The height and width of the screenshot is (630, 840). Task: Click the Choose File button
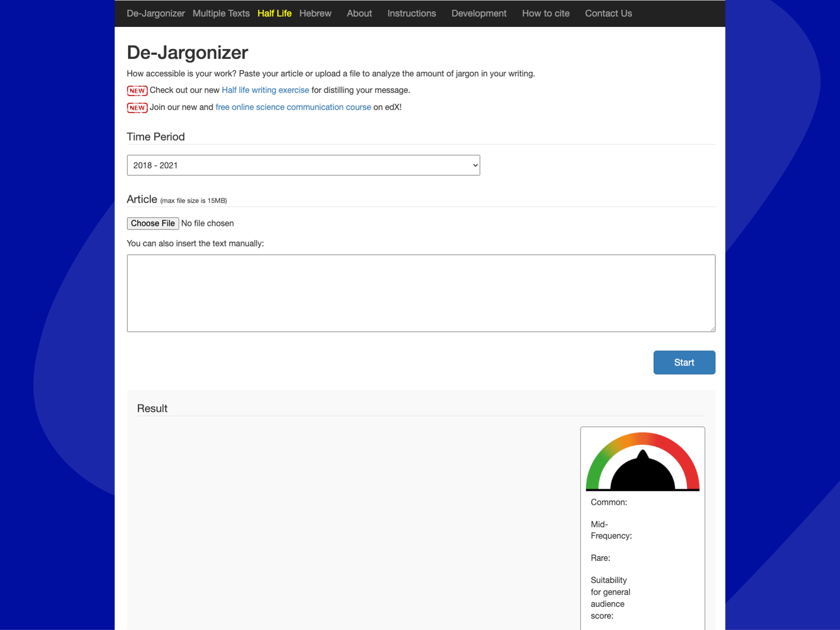point(153,223)
